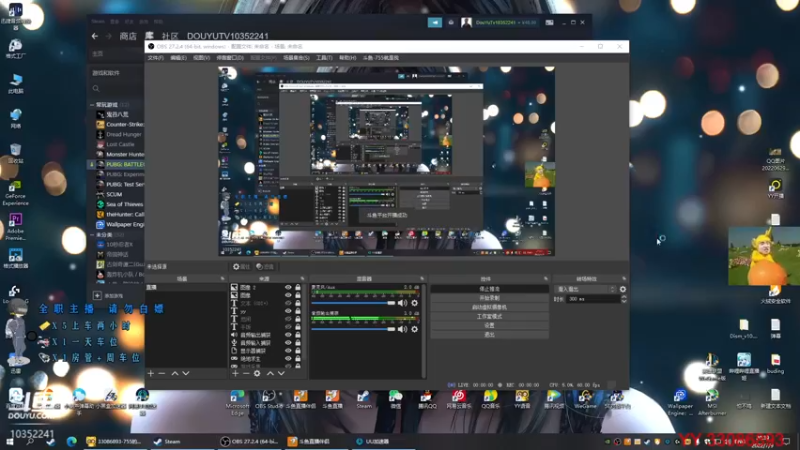Image resolution: width=800 pixels, height=450 pixels.
Task: Click the 添加游戏 plus icon in Steam
Action: [x=97, y=295]
